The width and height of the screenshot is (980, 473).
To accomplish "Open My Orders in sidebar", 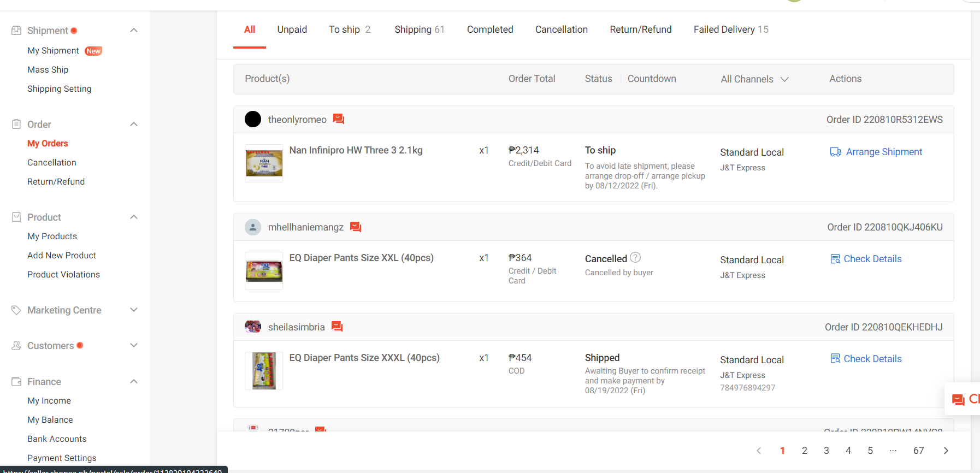I will pyautogui.click(x=48, y=144).
